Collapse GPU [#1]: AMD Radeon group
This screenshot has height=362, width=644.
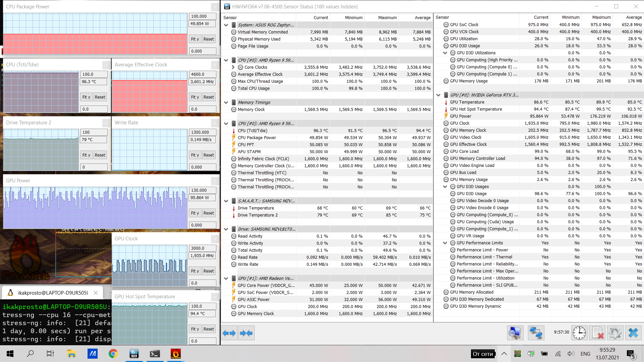(226, 279)
